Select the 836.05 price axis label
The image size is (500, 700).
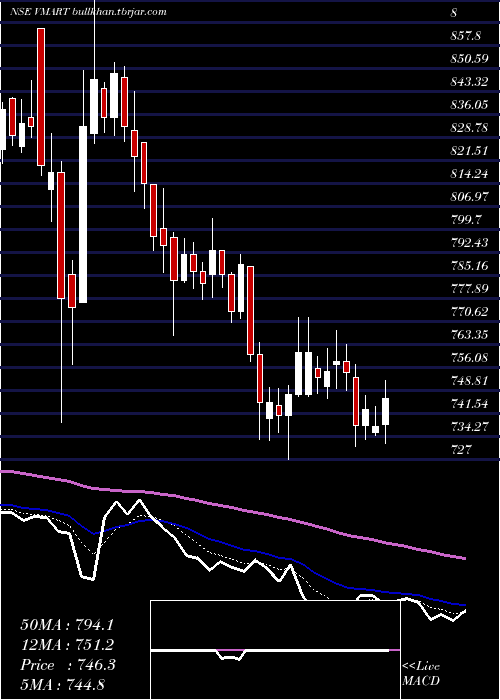click(x=469, y=105)
